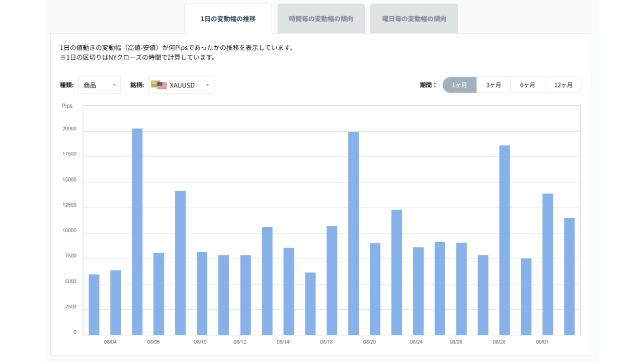644x362 pixels.
Task: Click the 08/06 x-axis date label
Action: (153, 342)
